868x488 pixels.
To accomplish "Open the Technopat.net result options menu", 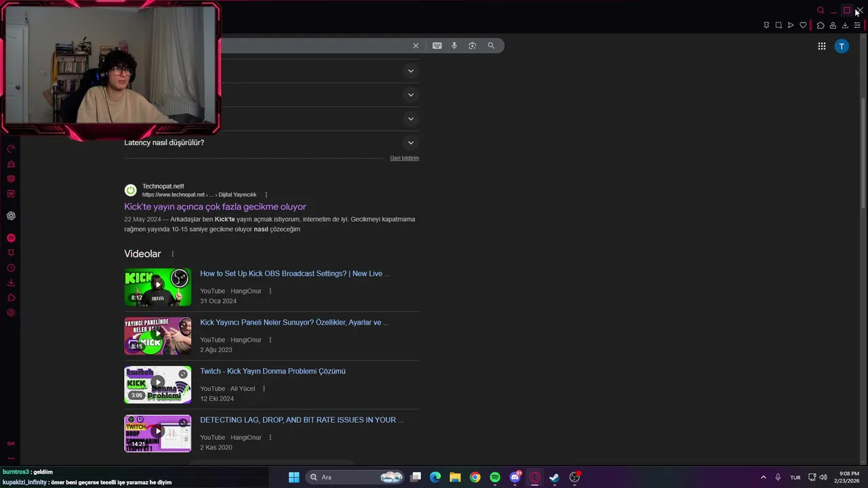I will 266,195.
